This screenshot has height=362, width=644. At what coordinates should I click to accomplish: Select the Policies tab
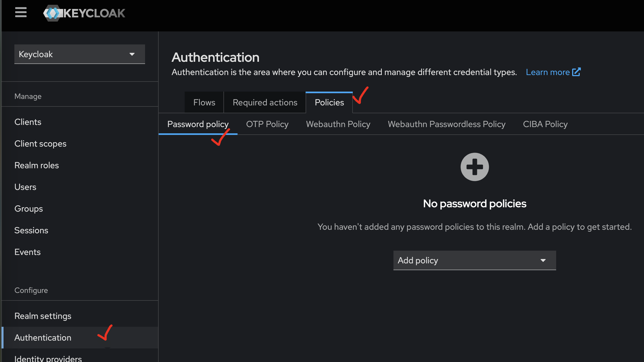pyautogui.click(x=329, y=102)
